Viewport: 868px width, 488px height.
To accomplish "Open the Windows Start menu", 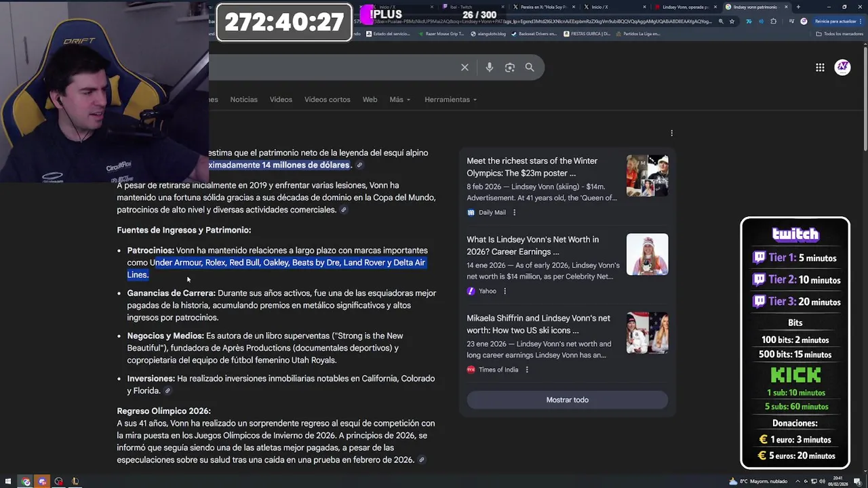I will [x=8, y=481].
